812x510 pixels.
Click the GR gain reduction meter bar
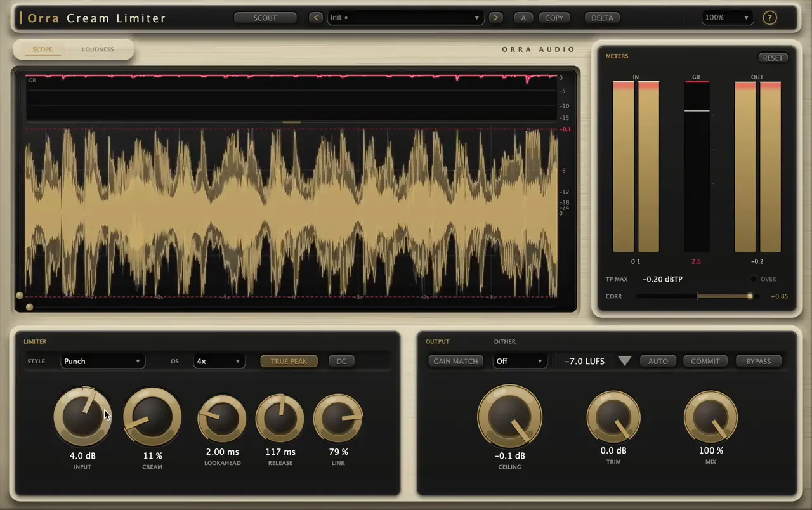[697, 166]
